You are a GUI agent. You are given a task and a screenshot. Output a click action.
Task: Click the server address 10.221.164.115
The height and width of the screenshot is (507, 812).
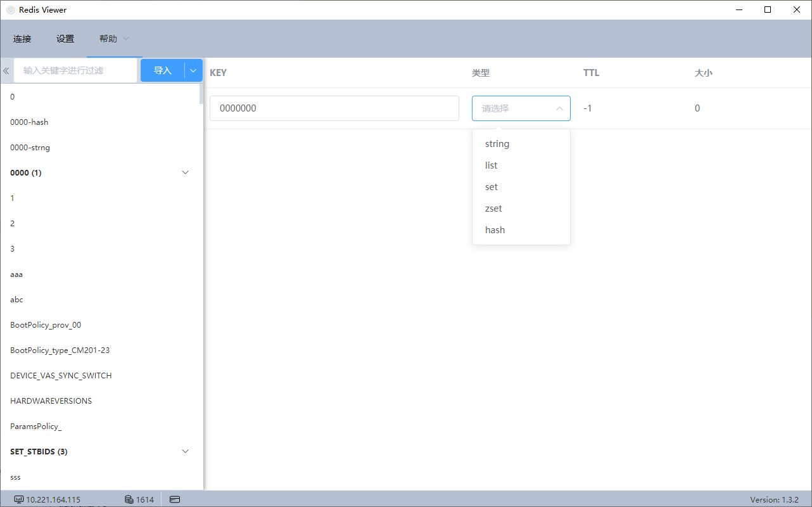(53, 499)
